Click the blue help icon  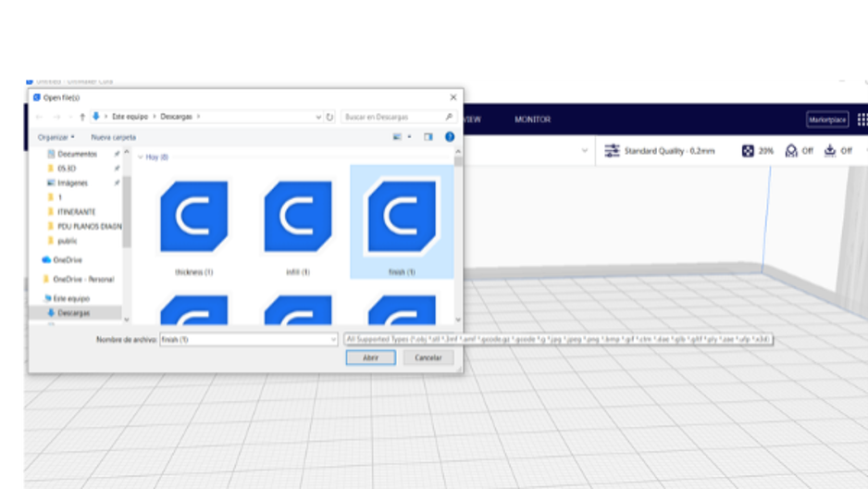(x=450, y=137)
